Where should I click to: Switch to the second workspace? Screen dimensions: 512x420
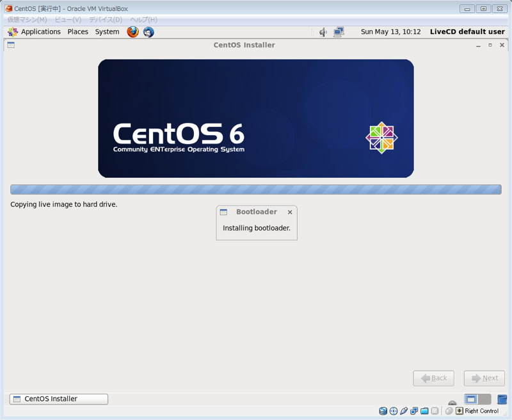pos(484,399)
